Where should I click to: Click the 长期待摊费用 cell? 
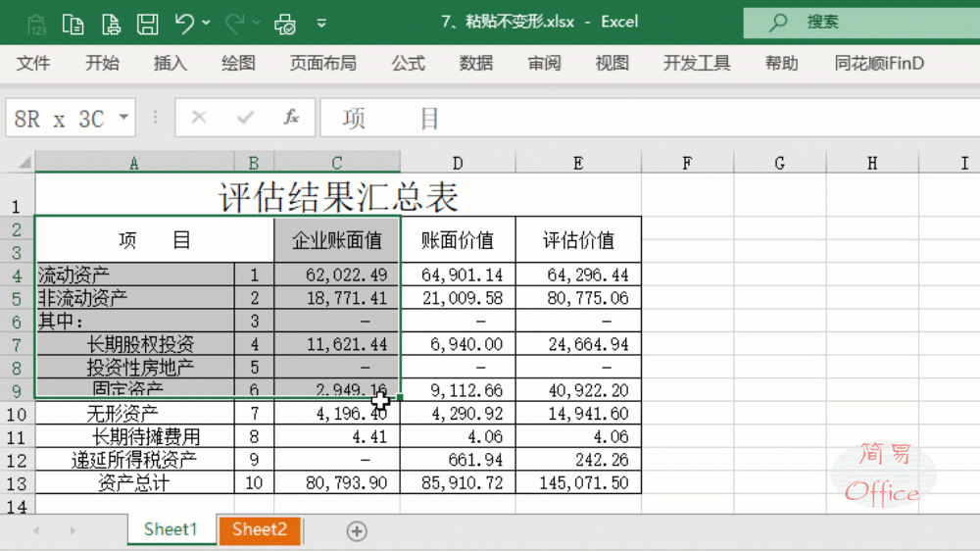[x=134, y=436]
